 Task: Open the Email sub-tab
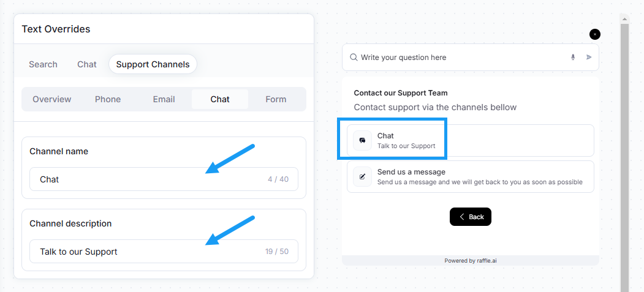pyautogui.click(x=164, y=99)
